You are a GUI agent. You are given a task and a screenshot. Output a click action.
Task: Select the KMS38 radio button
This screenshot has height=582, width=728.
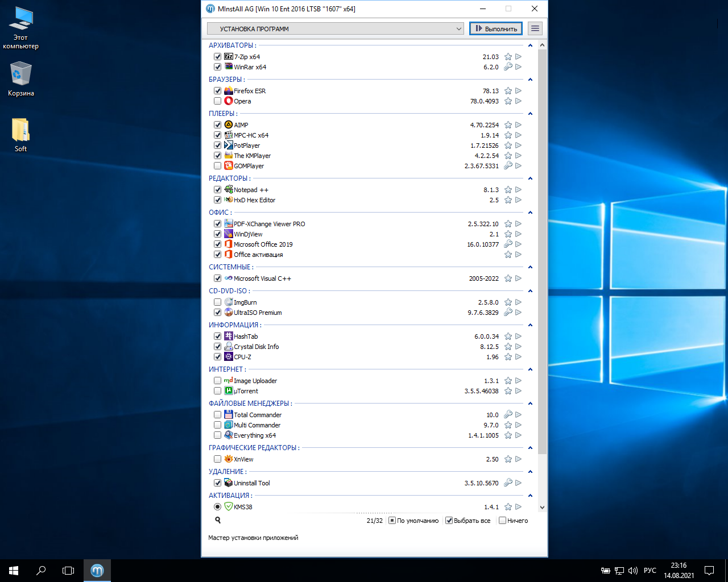tap(217, 507)
